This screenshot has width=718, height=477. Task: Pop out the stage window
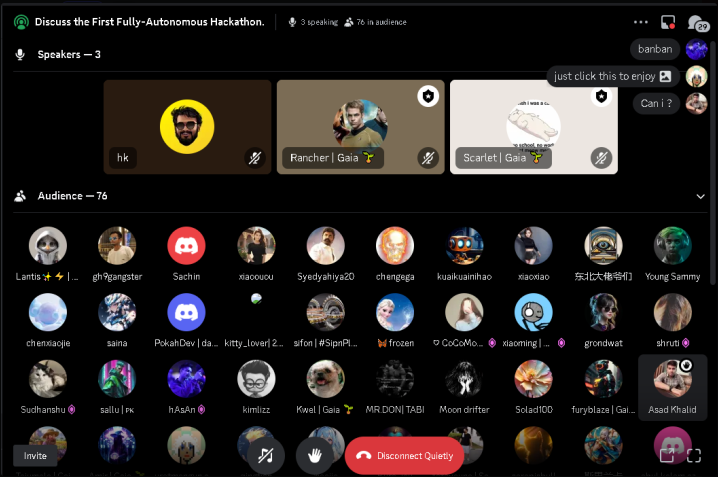tap(667, 455)
